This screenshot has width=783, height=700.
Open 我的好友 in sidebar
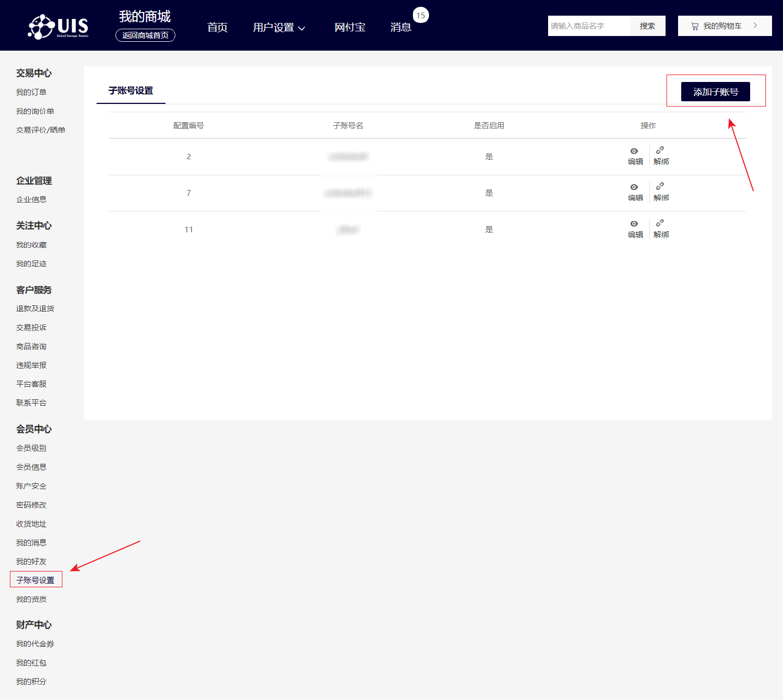31,561
